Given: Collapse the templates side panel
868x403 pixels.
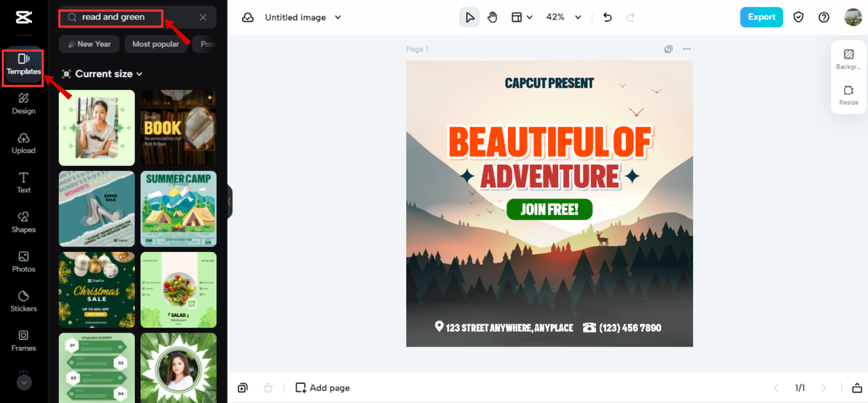Looking at the screenshot, I should pyautogui.click(x=229, y=202).
